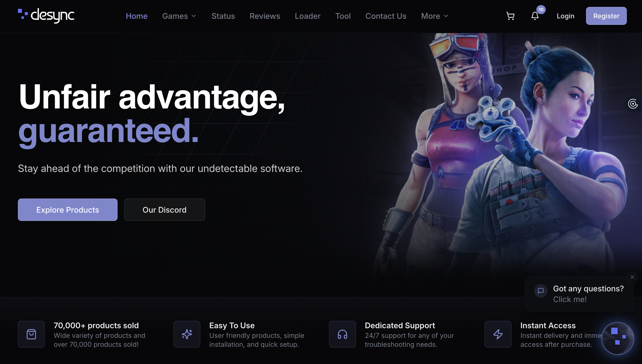The height and width of the screenshot is (364, 642).
Task: Click the shopping bag products sold icon
Action: [31, 334]
